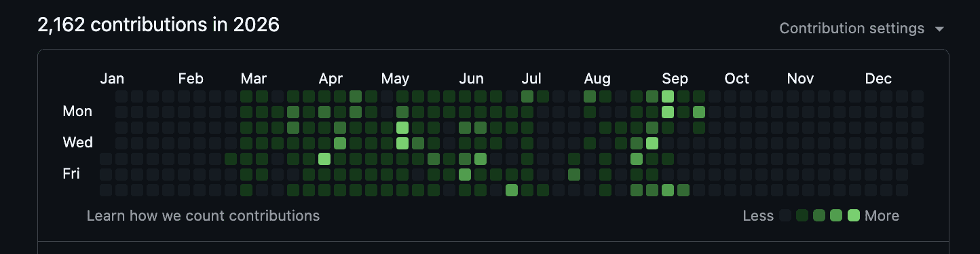Click the "Jul" month label
Image resolution: width=980 pixels, height=254 pixels.
531,79
